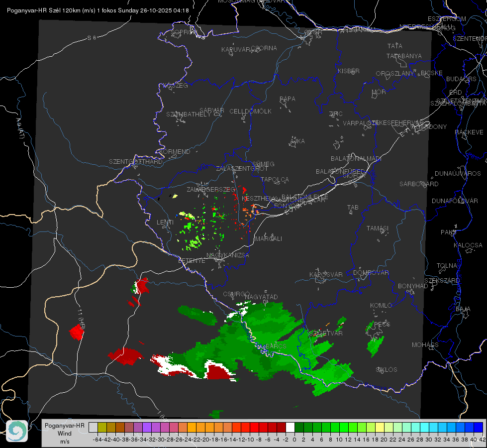
Task: Select the TAMASI city label
Action: click(x=378, y=228)
